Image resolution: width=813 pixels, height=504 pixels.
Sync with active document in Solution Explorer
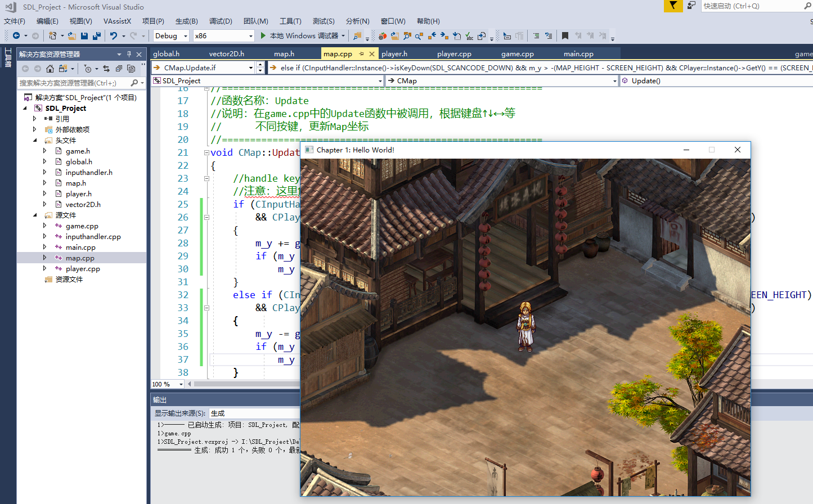(106, 69)
